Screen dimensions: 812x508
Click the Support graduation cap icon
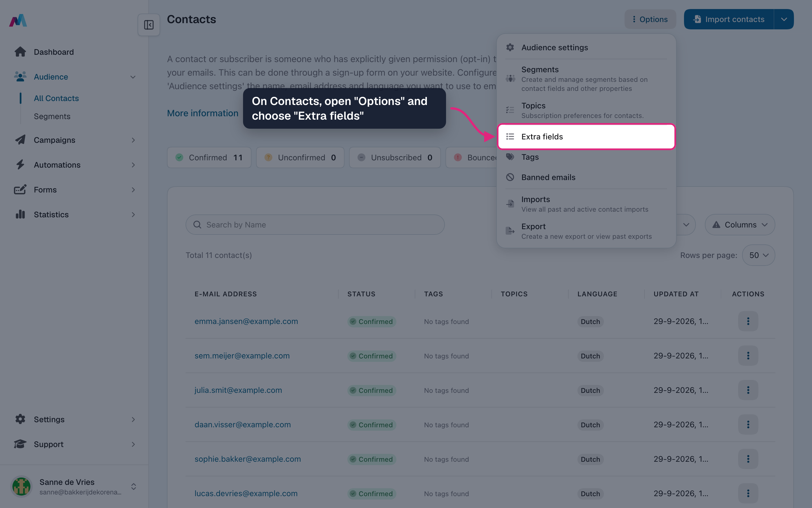tap(20, 444)
